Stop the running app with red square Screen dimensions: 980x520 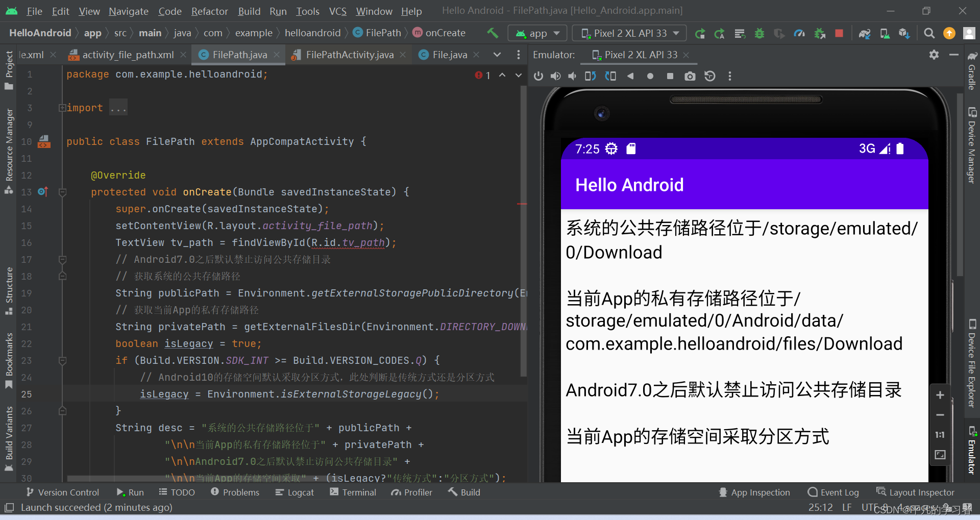point(839,33)
